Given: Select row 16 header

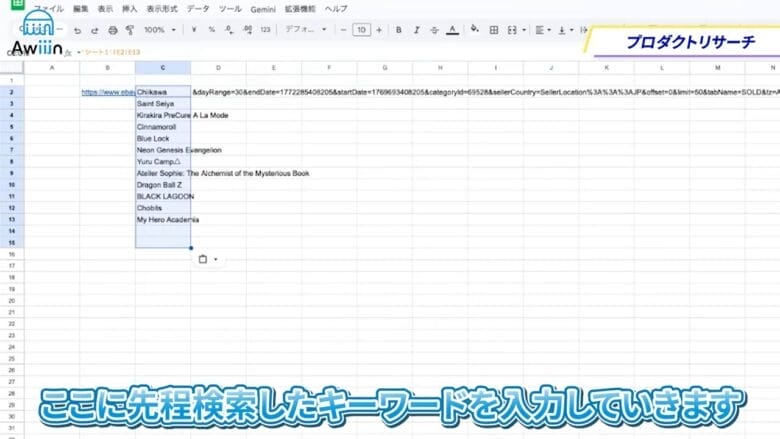Looking at the screenshot, I should 11,255.
